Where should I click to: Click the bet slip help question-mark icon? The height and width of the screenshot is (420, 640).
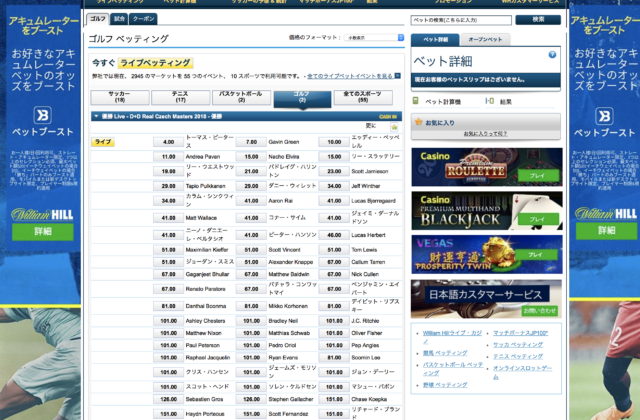(x=552, y=55)
